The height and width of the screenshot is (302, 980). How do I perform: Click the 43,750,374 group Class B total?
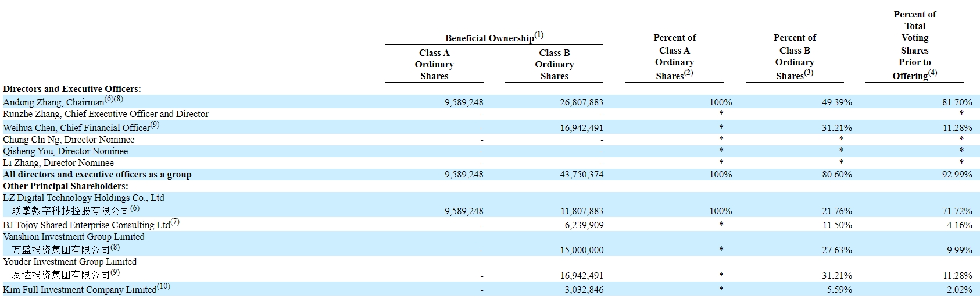[x=581, y=175]
